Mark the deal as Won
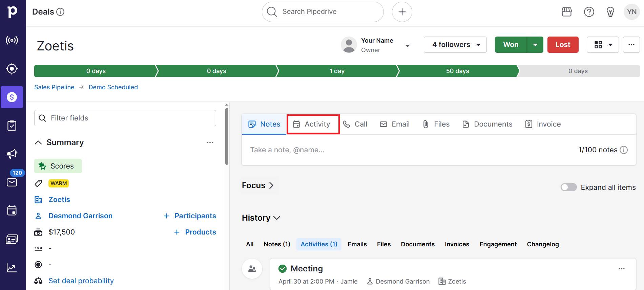This screenshot has height=290, width=644. click(x=511, y=45)
